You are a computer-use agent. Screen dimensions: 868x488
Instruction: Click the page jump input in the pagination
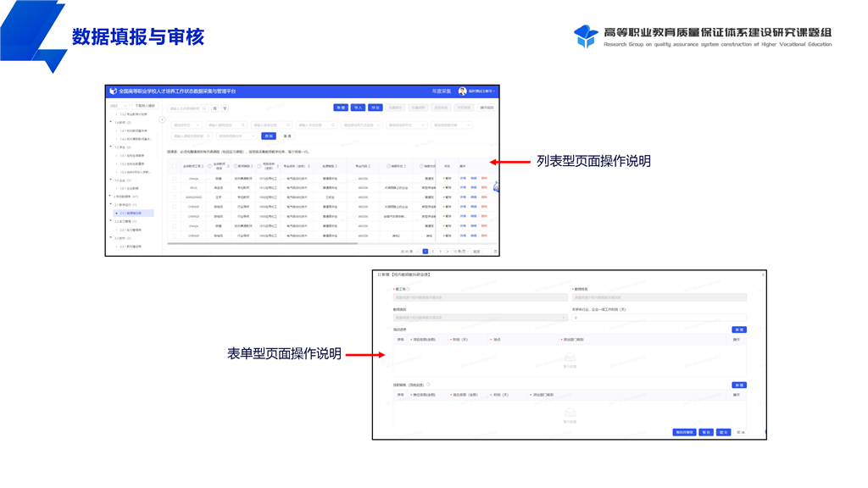click(487, 252)
